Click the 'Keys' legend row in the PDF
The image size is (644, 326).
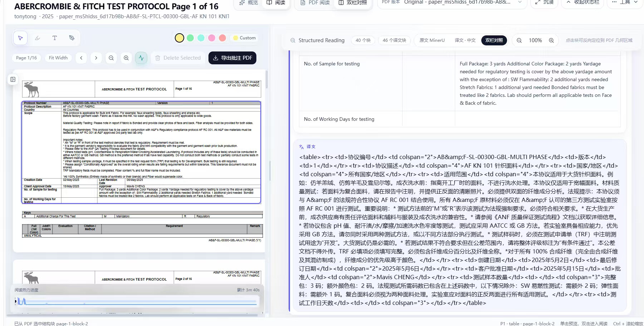tap(142, 213)
